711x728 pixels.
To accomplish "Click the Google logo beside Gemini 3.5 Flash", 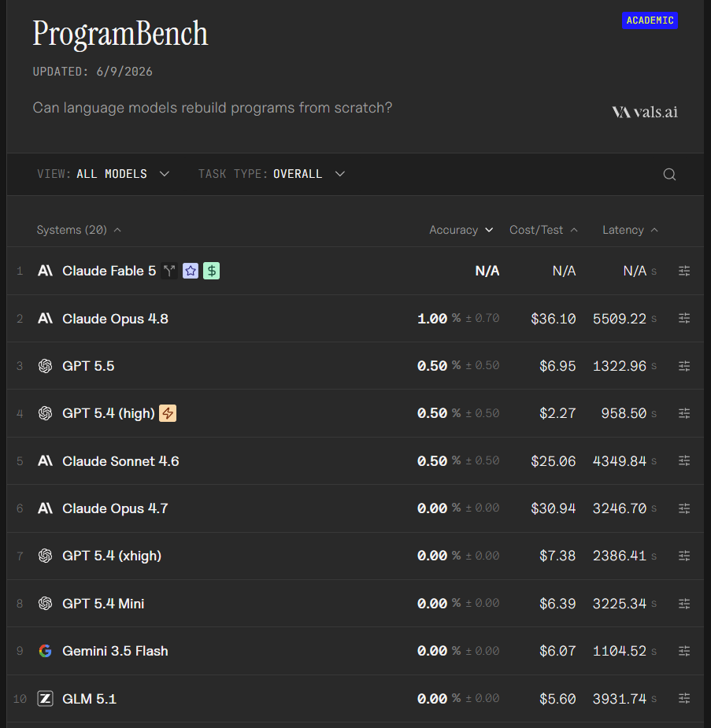I will coord(45,651).
